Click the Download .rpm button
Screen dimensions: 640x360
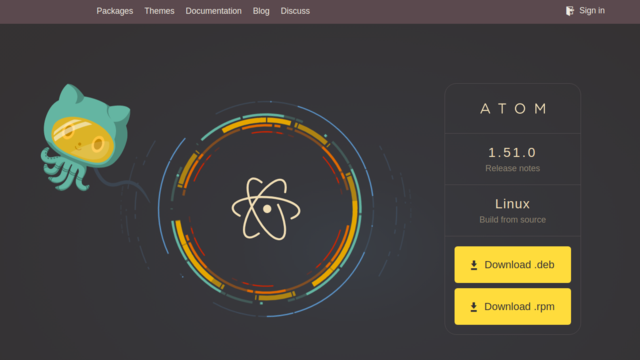(x=513, y=307)
